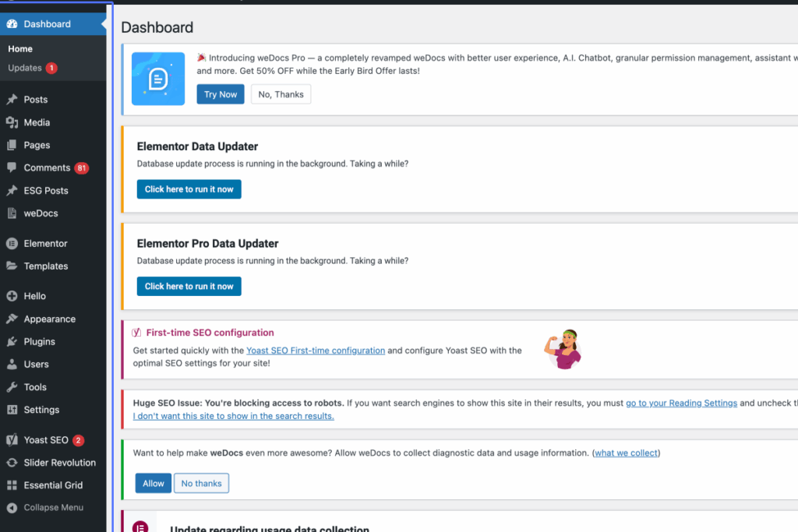Go to the Appearance menu
The height and width of the screenshot is (532, 798).
[x=49, y=319]
